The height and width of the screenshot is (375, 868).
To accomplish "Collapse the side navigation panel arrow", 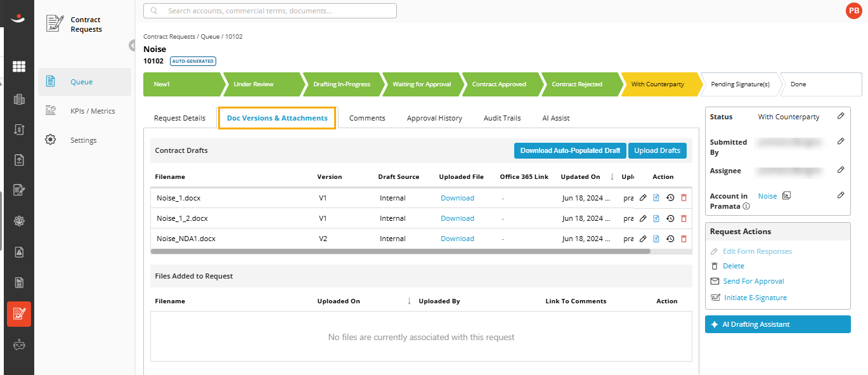I will pos(132,45).
